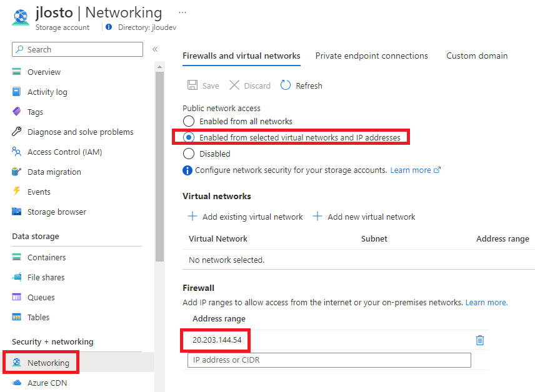Focus the sidebar Search box
Image resolution: width=535 pixels, height=392 pixels.
pos(77,49)
